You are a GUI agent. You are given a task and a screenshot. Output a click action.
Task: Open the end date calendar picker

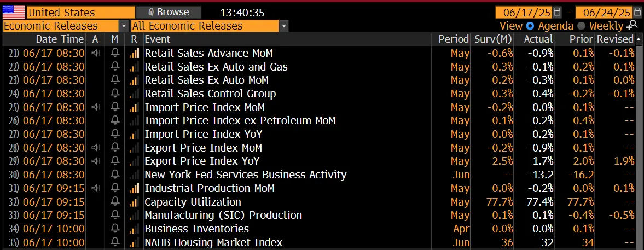636,12
